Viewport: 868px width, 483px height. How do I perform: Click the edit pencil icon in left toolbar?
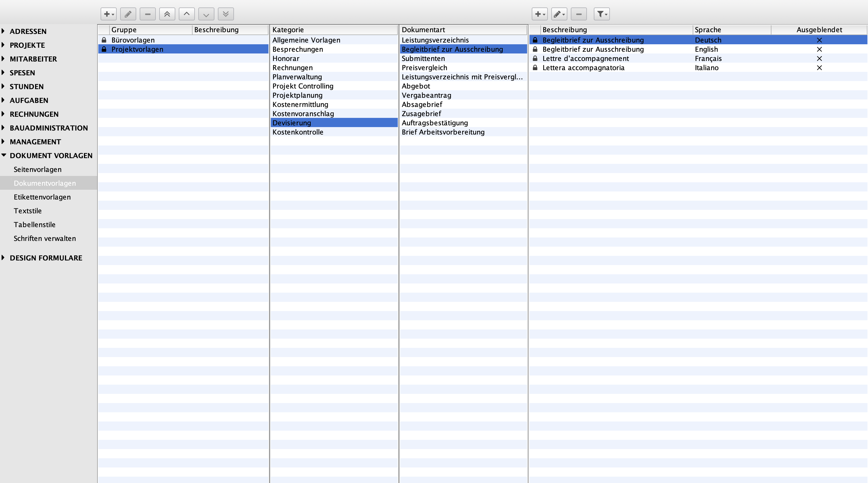[128, 14]
